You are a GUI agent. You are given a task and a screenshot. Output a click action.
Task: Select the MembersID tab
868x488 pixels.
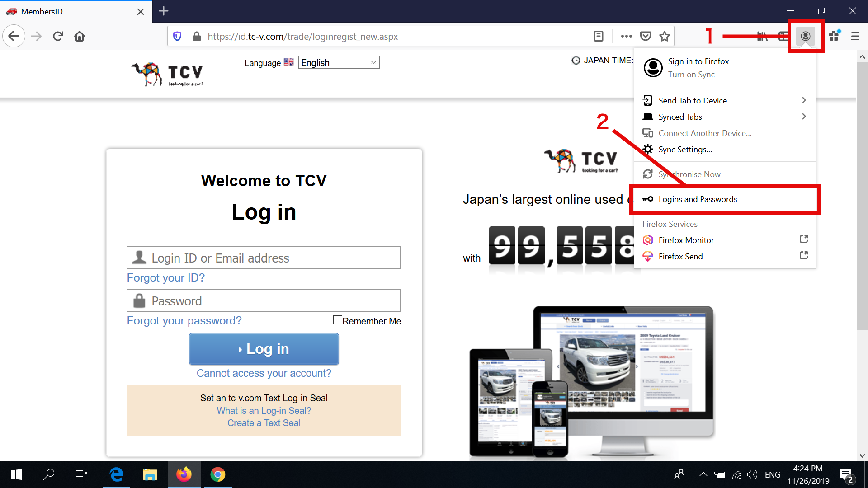click(x=76, y=11)
